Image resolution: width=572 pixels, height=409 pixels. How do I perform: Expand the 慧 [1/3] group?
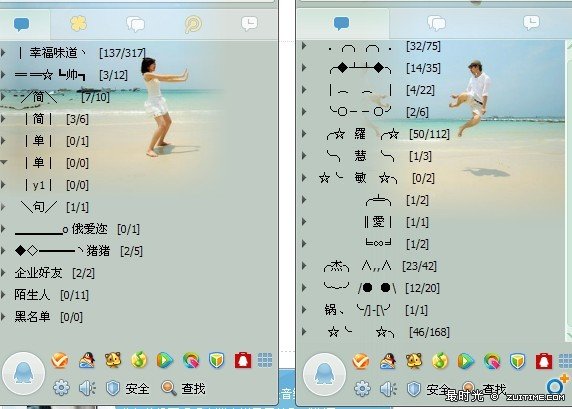304,156
